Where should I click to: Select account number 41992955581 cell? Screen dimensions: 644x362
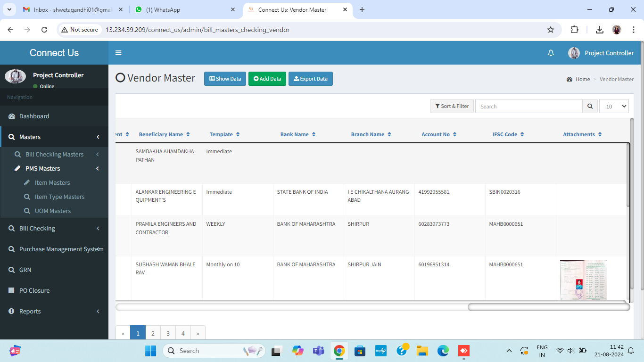coord(450,200)
